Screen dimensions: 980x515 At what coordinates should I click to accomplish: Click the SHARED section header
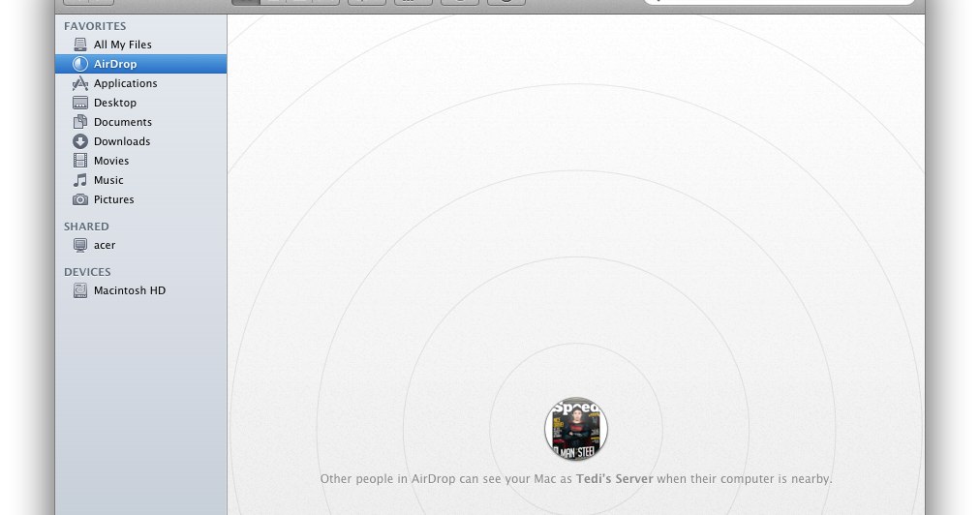86,227
